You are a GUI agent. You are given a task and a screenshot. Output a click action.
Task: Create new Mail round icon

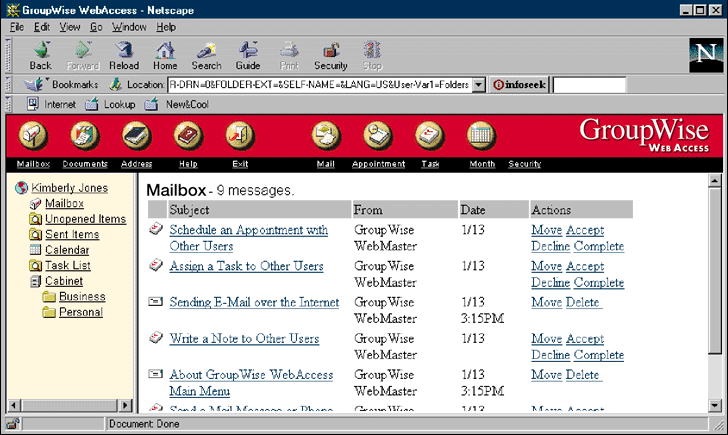click(326, 136)
